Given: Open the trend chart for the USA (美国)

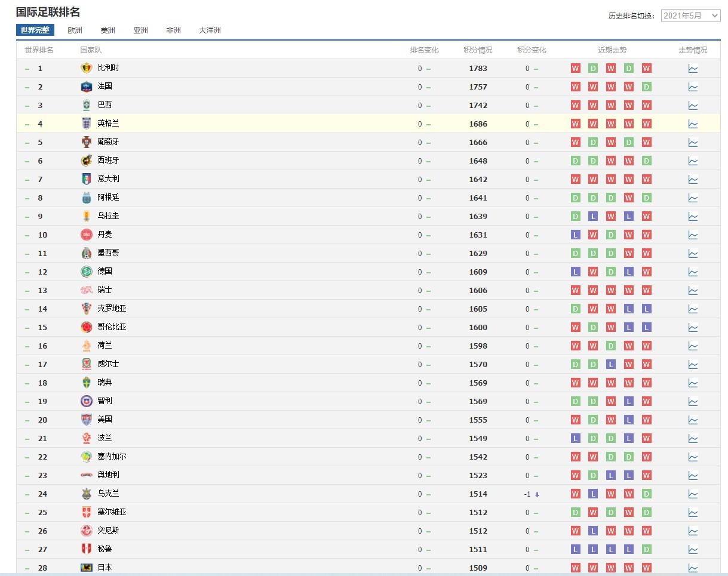Looking at the screenshot, I should coord(693,420).
